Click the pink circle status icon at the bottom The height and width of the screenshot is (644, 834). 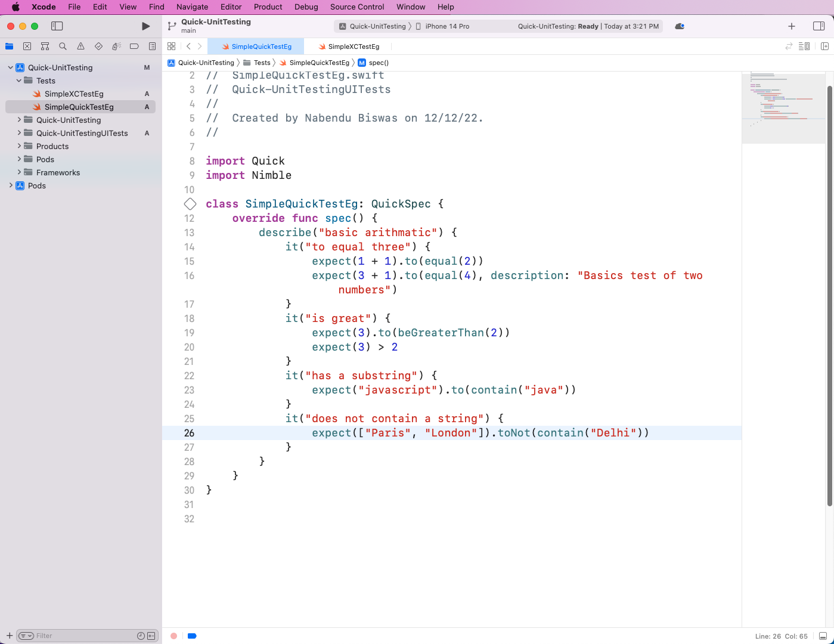pyautogui.click(x=173, y=636)
